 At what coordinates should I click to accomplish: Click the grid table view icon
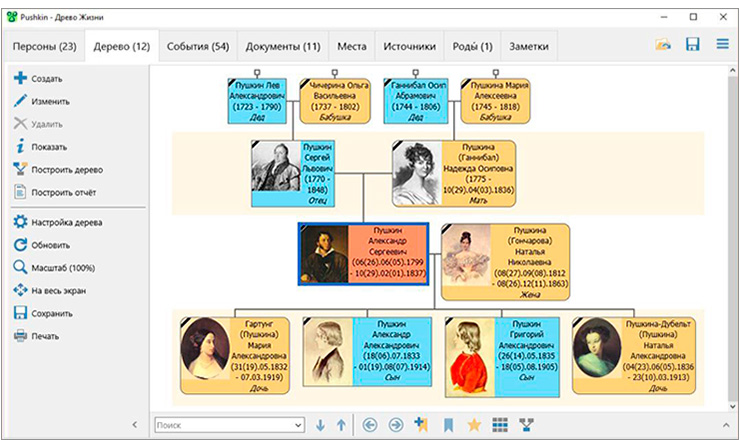[500, 425]
